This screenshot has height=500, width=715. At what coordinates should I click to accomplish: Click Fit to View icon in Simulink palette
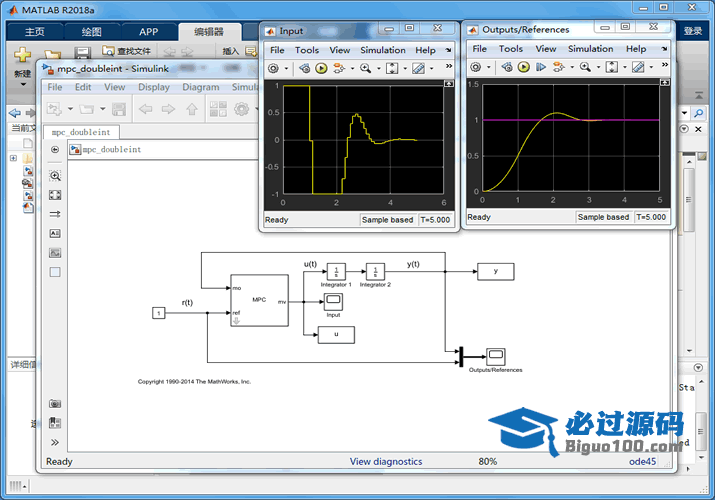tap(55, 195)
